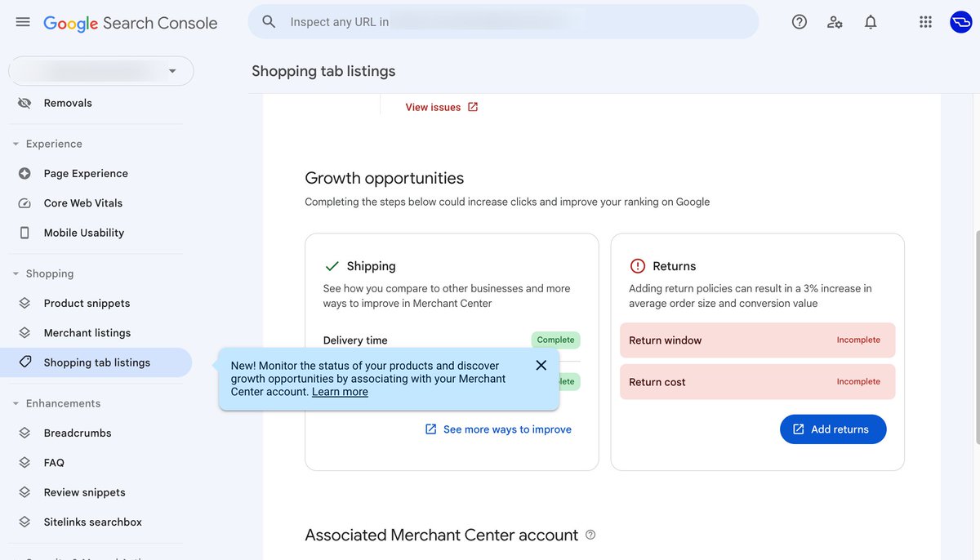Click the Return window Incomplete row
Screen dimensions: 980x560
tap(757, 340)
